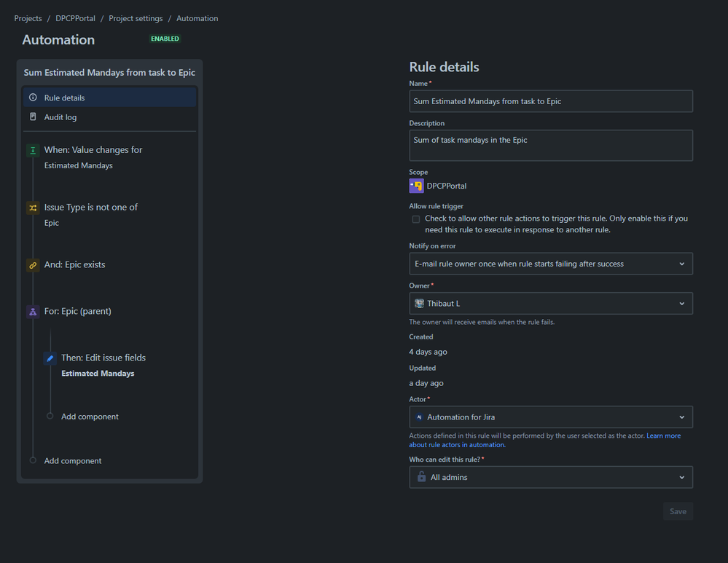
Task: Open For: Epic (parent) branch
Action: point(77,311)
